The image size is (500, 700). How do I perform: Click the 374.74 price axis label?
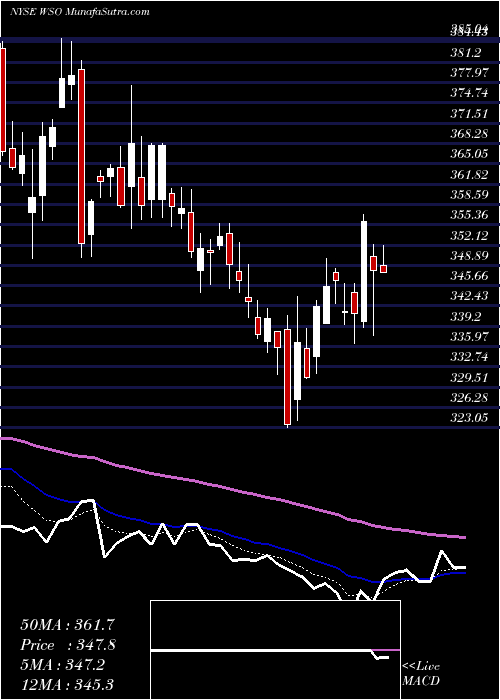471,94
